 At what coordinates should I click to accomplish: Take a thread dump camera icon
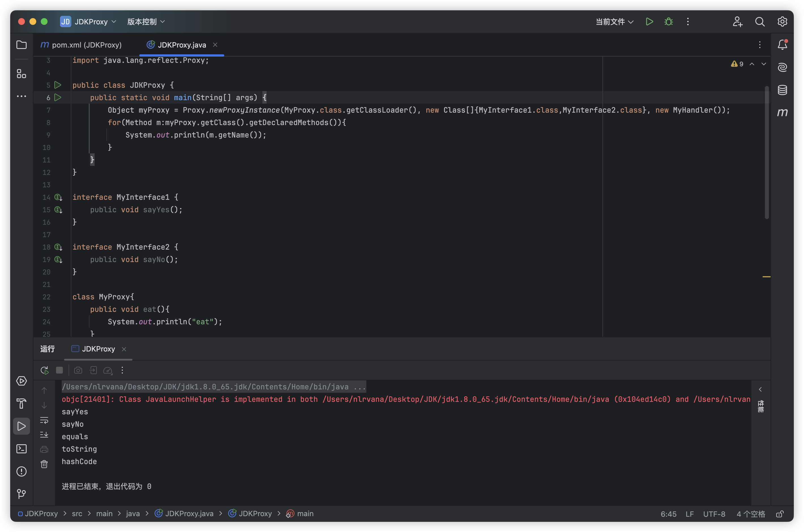(78, 370)
